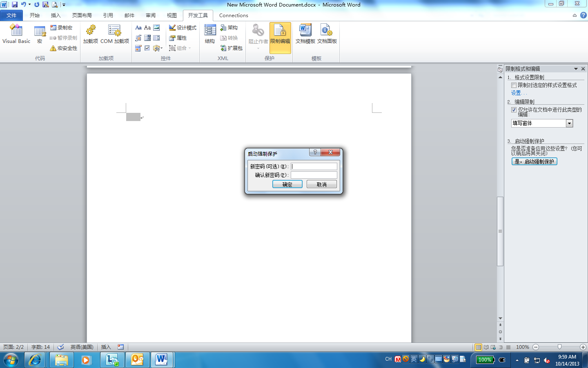Click 是，启动强制保护 button

(x=534, y=162)
